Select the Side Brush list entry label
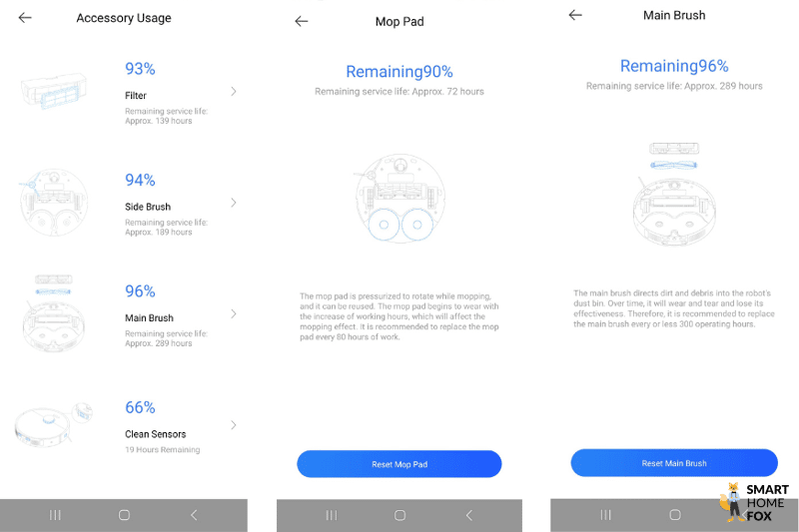The height and width of the screenshot is (532, 799). [x=148, y=207]
